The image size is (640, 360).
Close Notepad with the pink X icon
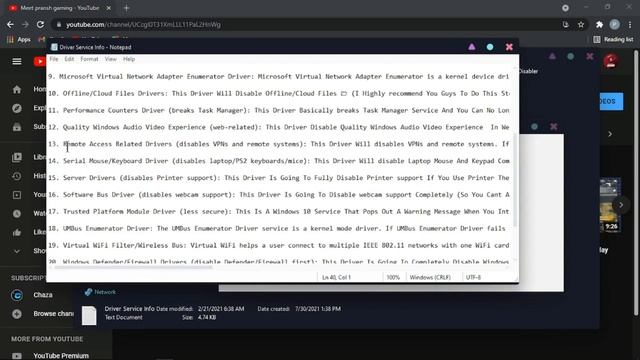tap(509, 47)
